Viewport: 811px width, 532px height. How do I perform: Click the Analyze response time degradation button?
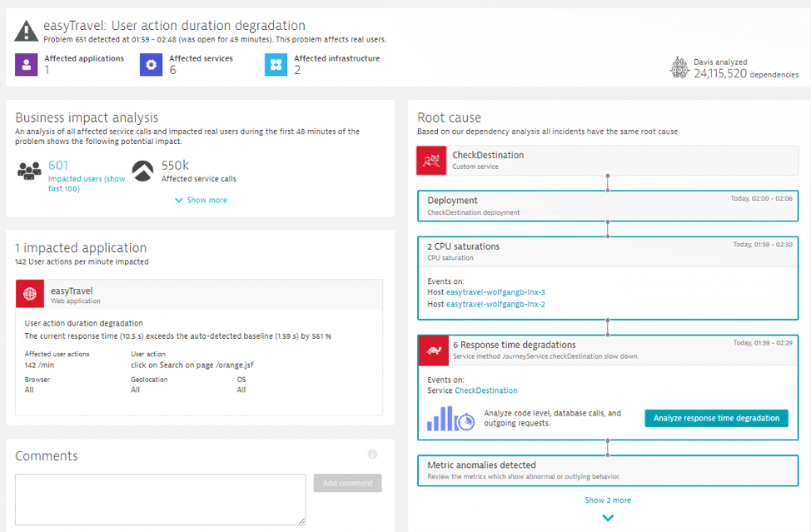coord(716,418)
